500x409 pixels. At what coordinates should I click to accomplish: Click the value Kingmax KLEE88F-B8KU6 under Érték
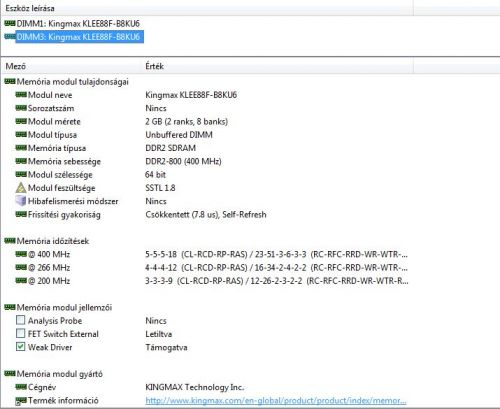(x=191, y=95)
